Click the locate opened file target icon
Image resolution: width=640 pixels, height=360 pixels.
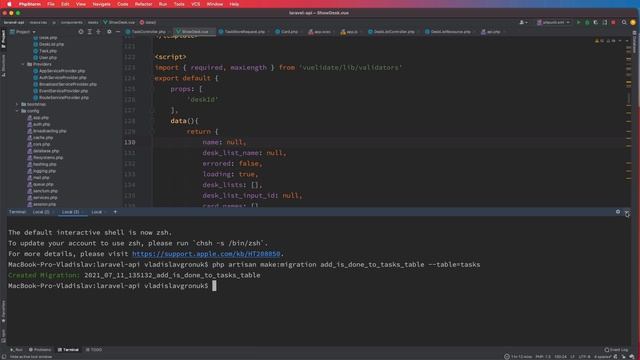pos(81,31)
